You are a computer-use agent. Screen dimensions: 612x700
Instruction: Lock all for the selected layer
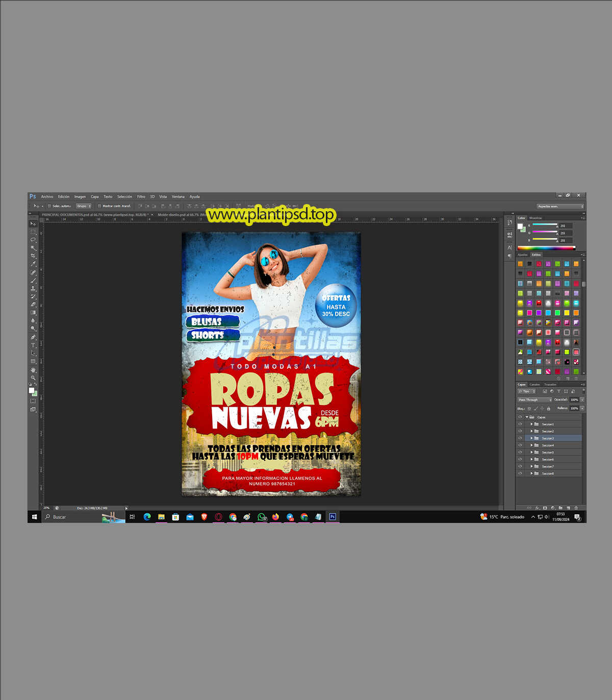click(549, 409)
